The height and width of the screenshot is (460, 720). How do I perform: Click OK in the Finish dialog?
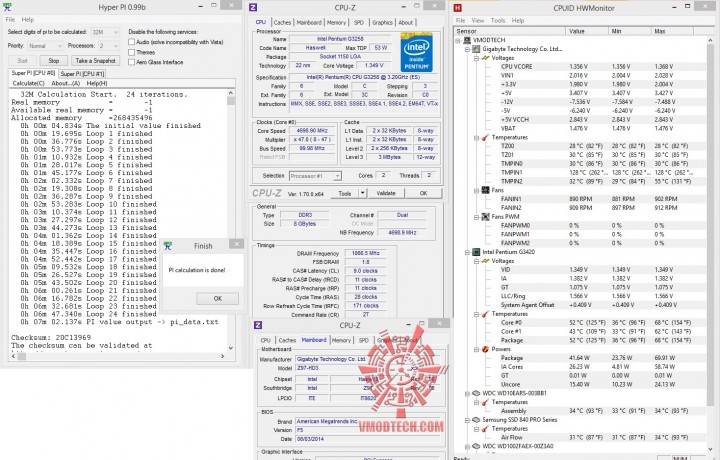pyautogui.click(x=218, y=298)
